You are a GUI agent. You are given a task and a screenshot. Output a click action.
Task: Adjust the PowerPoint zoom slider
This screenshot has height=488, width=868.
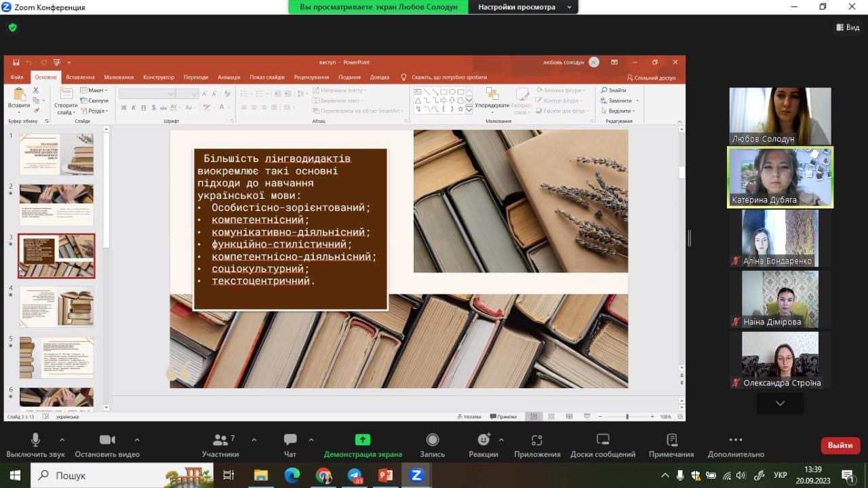627,417
